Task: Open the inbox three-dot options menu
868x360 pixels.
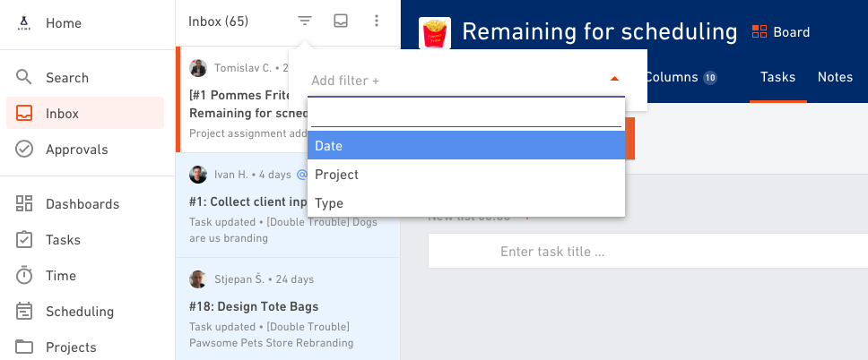Action: (377, 21)
